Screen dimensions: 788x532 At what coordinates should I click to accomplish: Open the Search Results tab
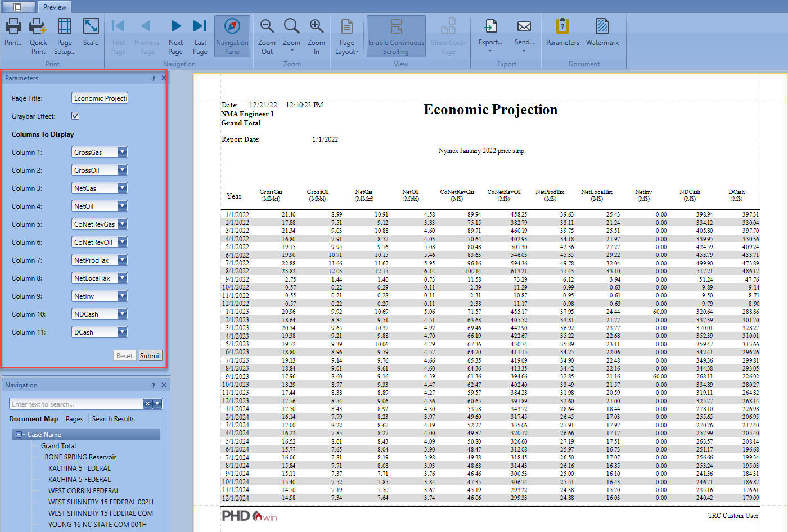(113, 419)
